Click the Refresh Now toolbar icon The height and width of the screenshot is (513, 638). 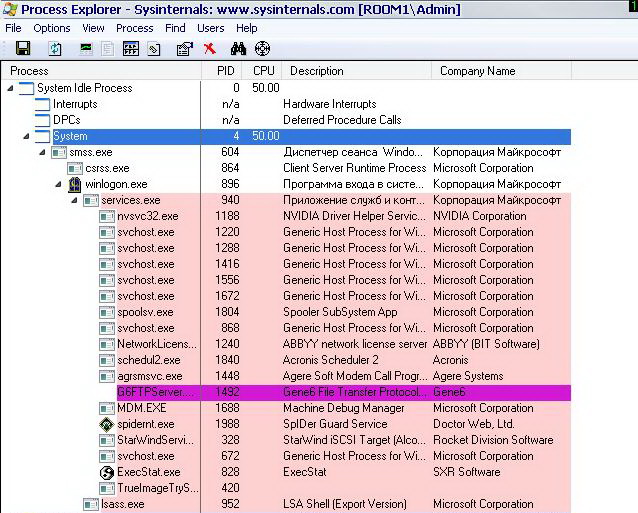[55, 49]
